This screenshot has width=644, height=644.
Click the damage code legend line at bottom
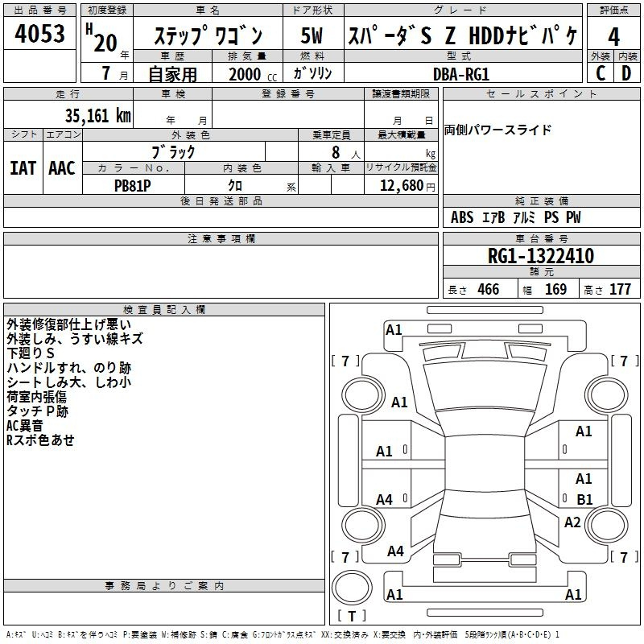tap(283, 634)
